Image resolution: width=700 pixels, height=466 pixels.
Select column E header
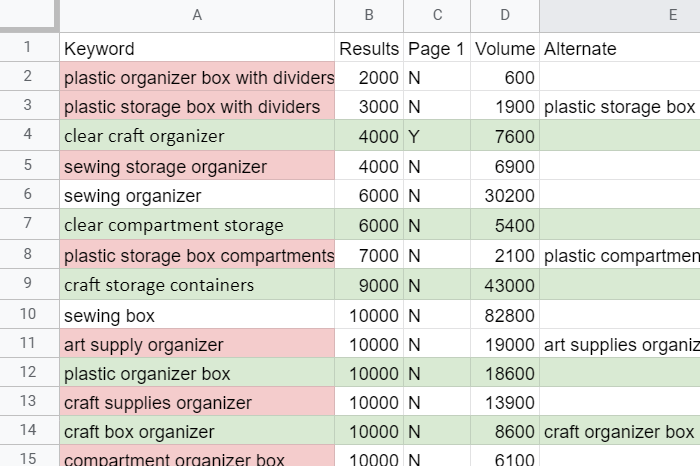620,16
